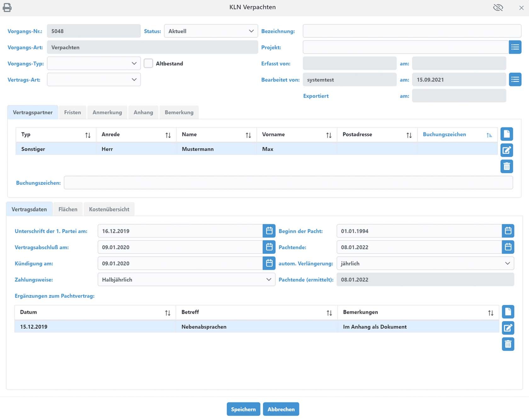Enable the Altbestand checkbox
Screen dimensions: 529x420
(x=148, y=63)
